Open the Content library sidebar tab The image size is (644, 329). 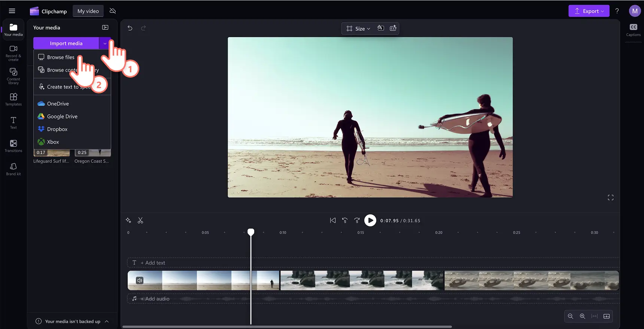click(13, 76)
